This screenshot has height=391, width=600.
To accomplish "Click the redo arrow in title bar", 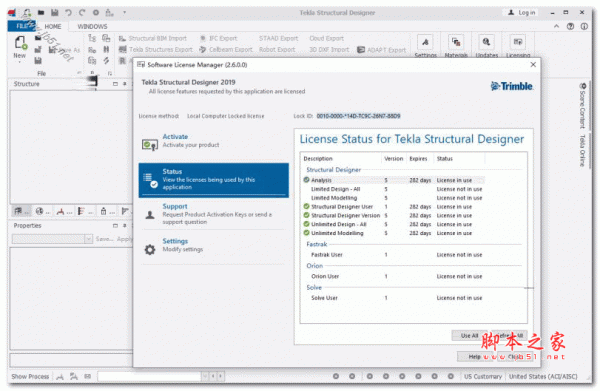I will [82, 13].
